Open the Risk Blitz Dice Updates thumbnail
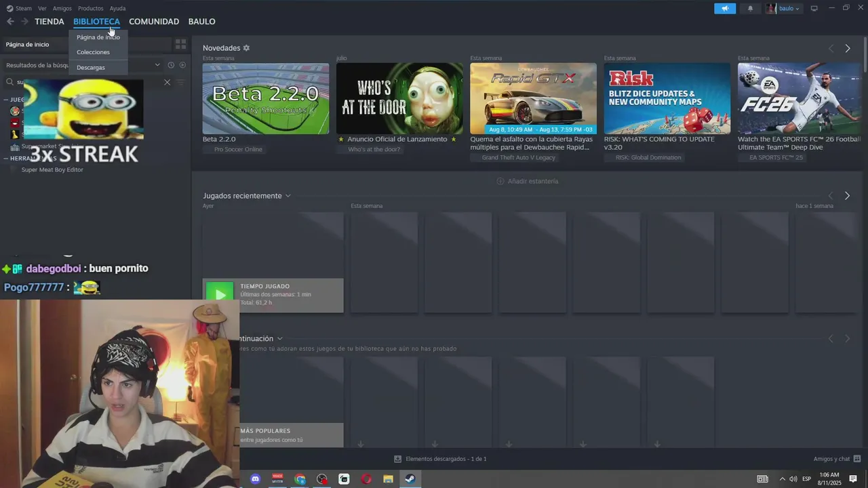This screenshot has width=868, height=488. [667, 98]
